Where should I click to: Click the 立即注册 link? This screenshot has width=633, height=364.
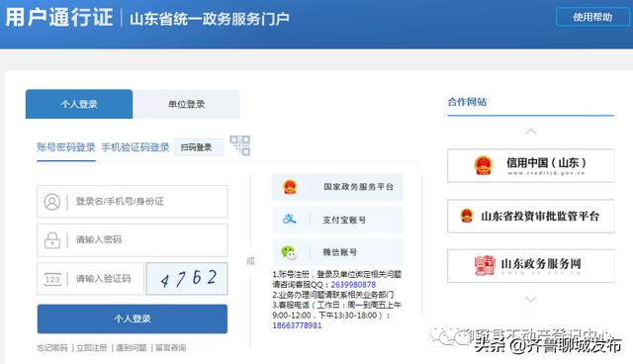tap(92, 348)
